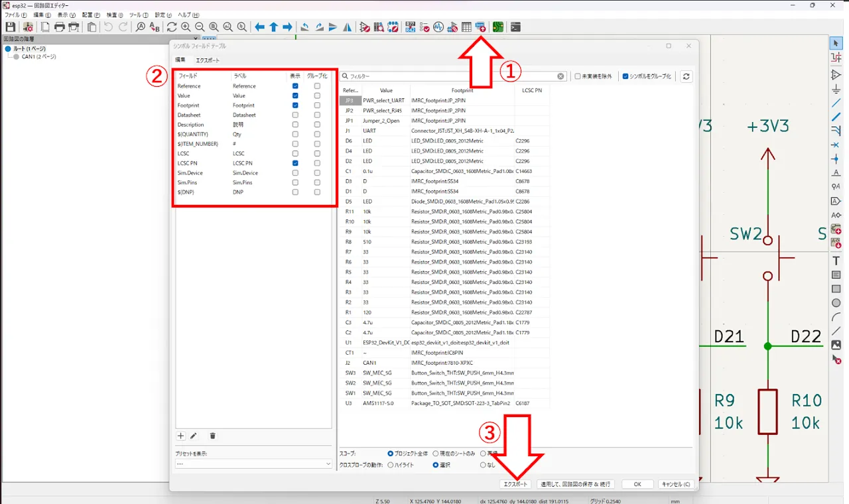Open the preset display dropdown
Image resolution: width=849 pixels, height=504 pixels.
(x=253, y=464)
